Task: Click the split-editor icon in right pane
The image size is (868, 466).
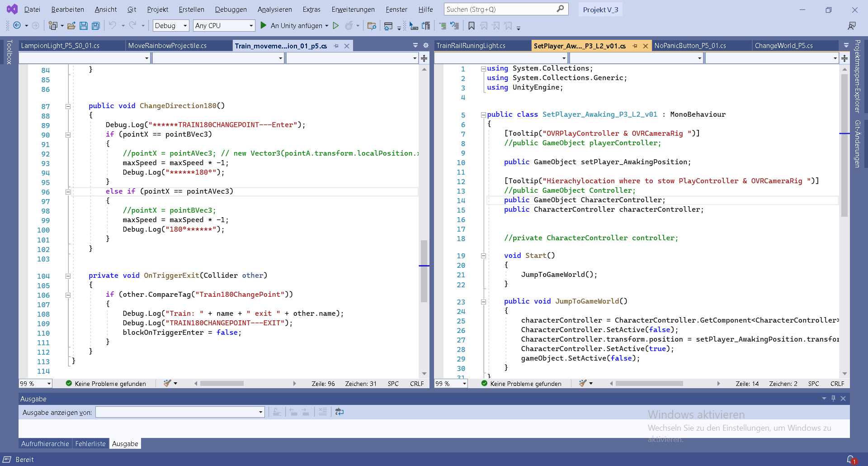Action: coord(844,58)
